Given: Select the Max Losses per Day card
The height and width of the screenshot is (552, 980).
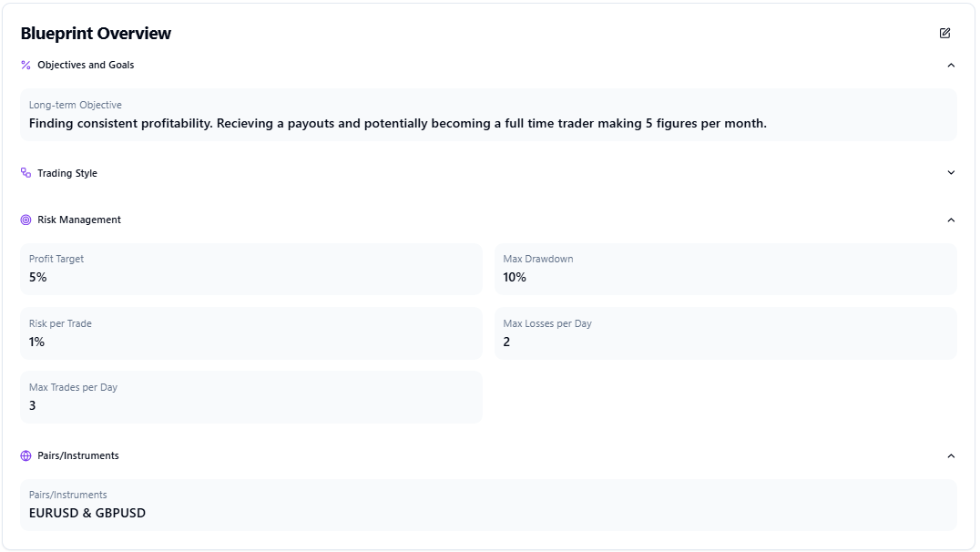Looking at the screenshot, I should coord(725,333).
